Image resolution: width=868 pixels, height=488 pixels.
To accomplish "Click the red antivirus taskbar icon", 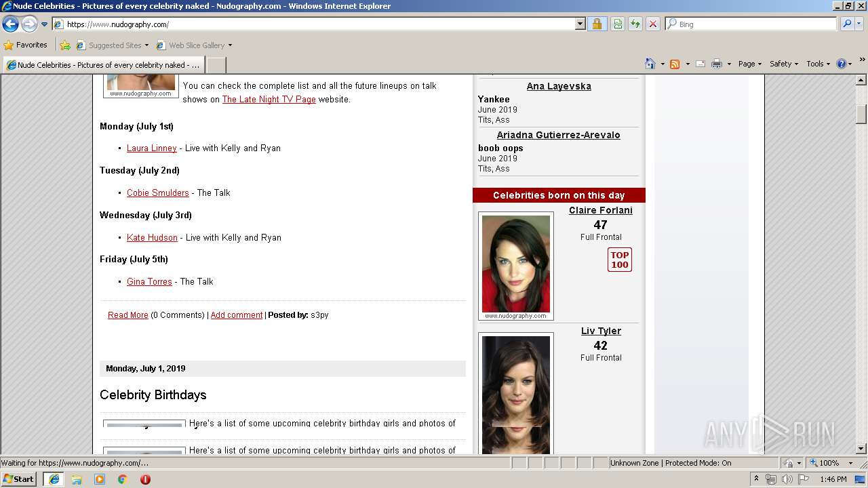I will [145, 479].
